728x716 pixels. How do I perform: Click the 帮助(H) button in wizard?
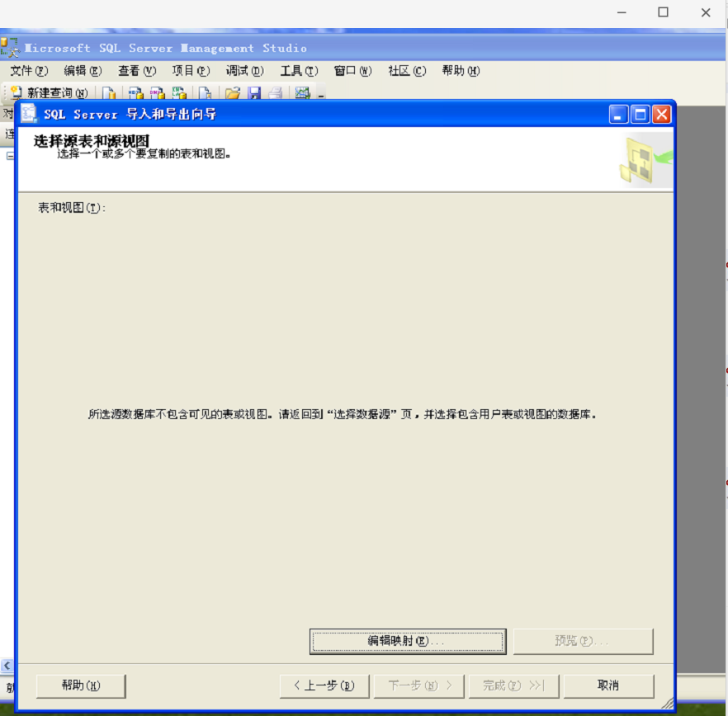(81, 685)
